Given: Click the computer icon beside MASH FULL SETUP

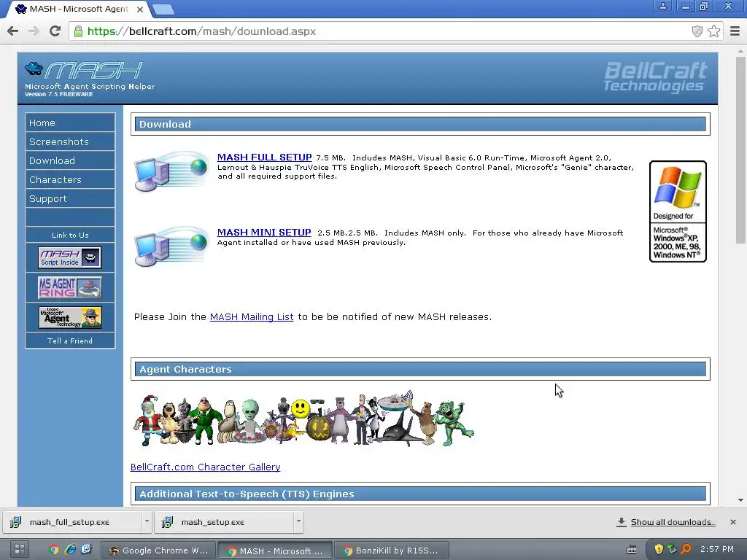Looking at the screenshot, I should pyautogui.click(x=171, y=171).
